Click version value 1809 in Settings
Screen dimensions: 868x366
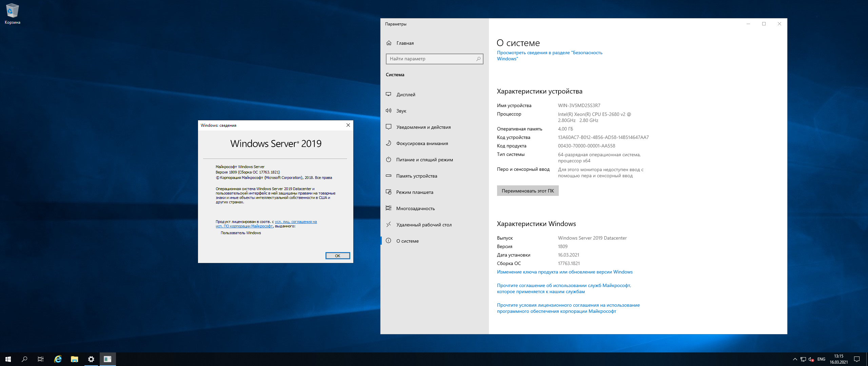[x=563, y=247]
